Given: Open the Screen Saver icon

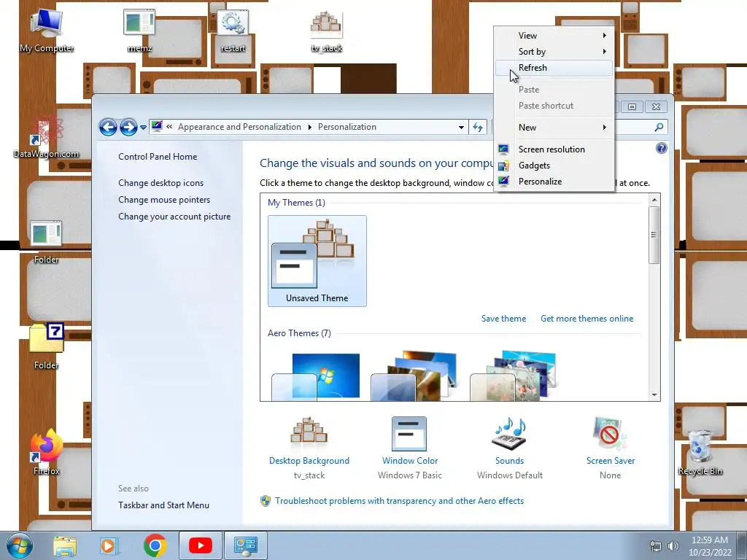Looking at the screenshot, I should click(611, 433).
